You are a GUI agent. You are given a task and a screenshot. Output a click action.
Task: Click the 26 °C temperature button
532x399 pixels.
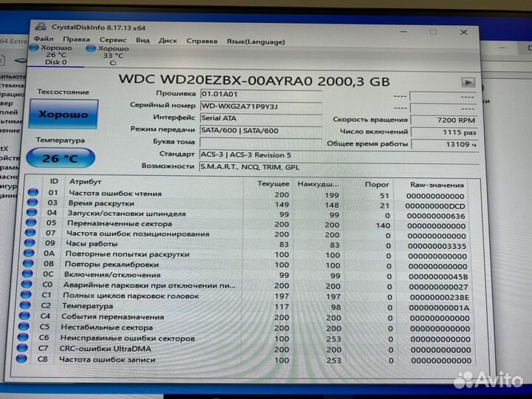tap(61, 158)
